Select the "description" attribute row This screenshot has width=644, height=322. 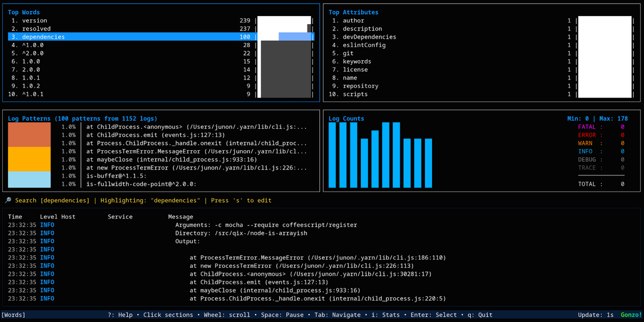[481, 28]
